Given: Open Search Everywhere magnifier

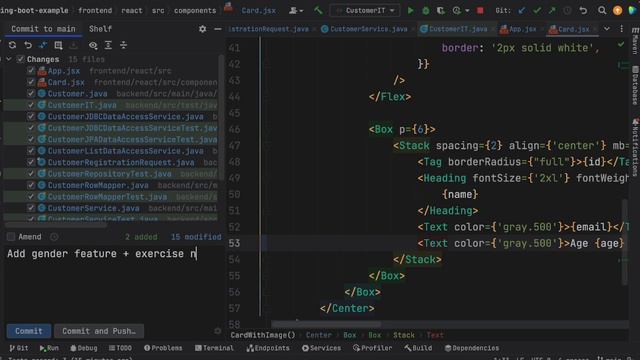Looking at the screenshot, I should click(x=602, y=11).
